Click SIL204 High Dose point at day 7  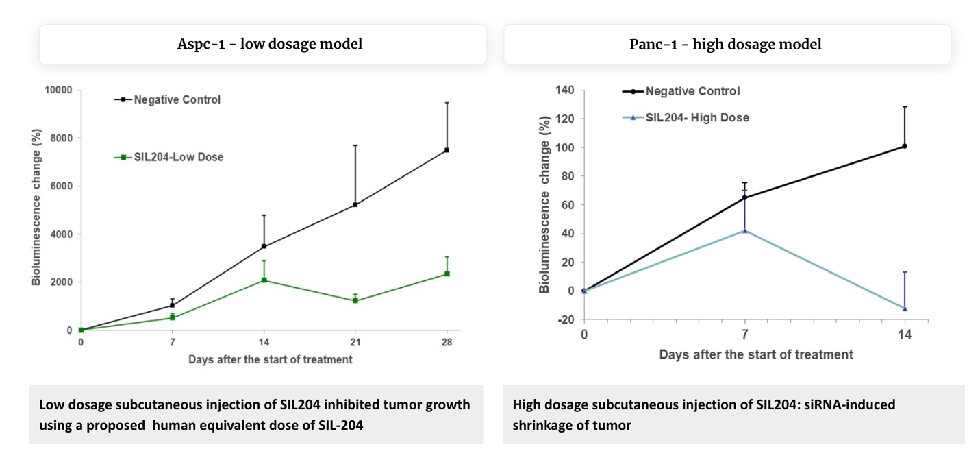[744, 230]
